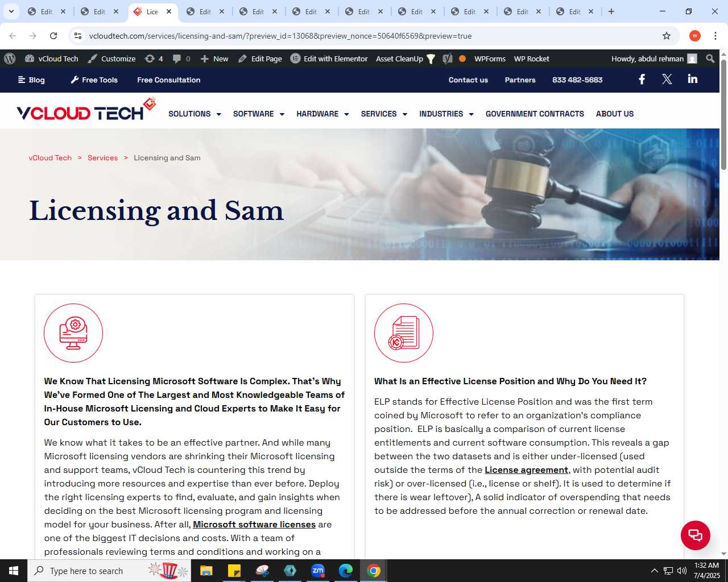Click the browser back arrow
The height and width of the screenshot is (582, 728).
click(13, 36)
